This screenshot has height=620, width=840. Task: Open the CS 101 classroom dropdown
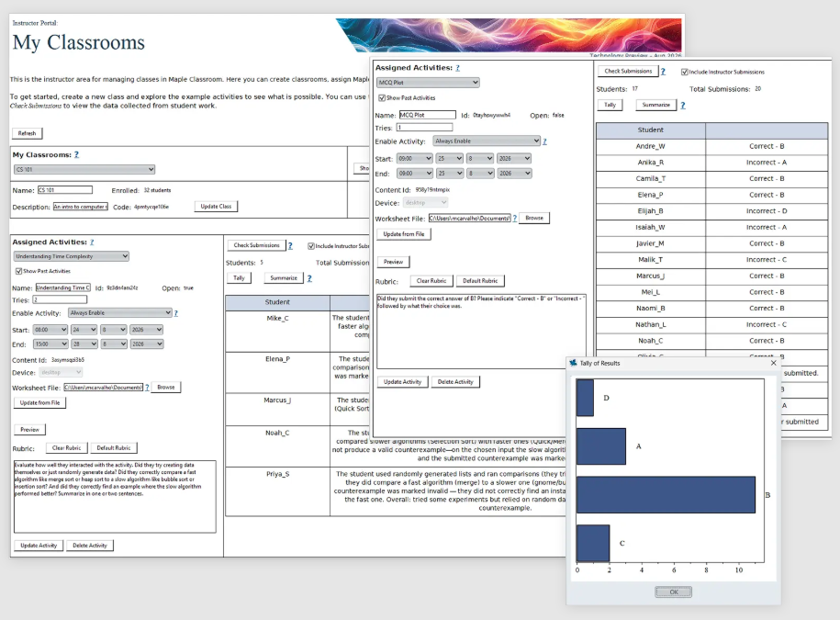coord(84,169)
